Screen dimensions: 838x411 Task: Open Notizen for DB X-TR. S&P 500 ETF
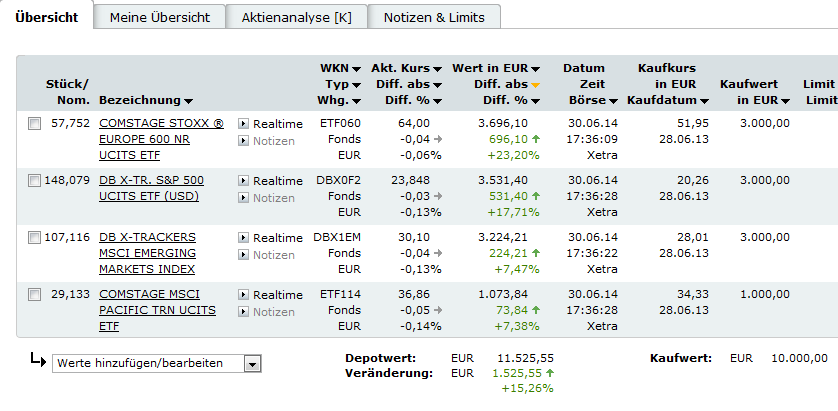[270, 198]
